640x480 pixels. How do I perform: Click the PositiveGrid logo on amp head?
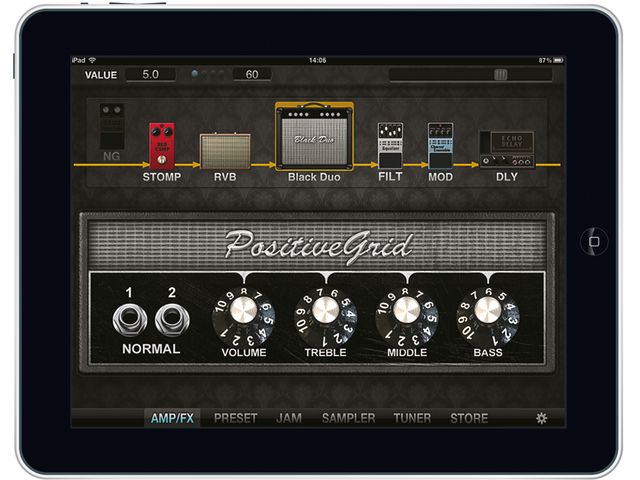318,246
